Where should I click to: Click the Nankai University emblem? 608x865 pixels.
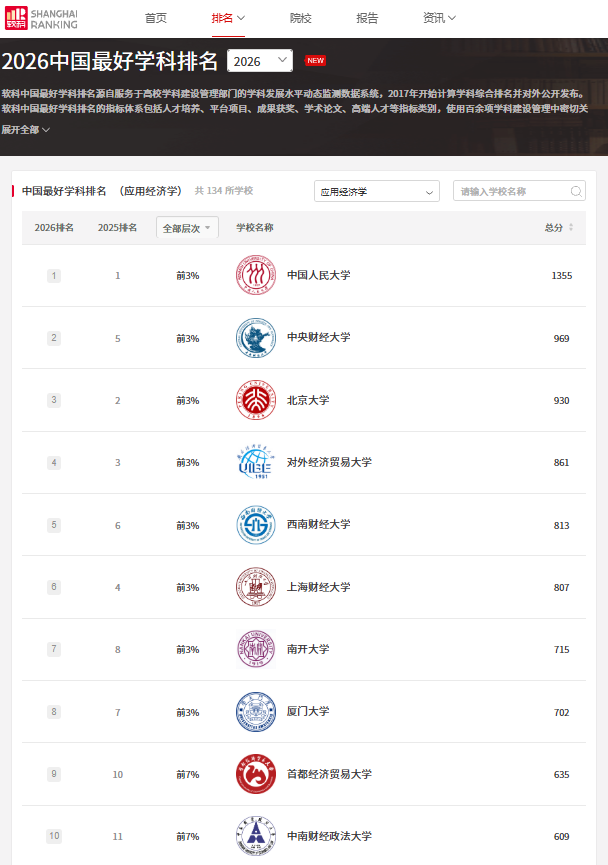coord(255,649)
